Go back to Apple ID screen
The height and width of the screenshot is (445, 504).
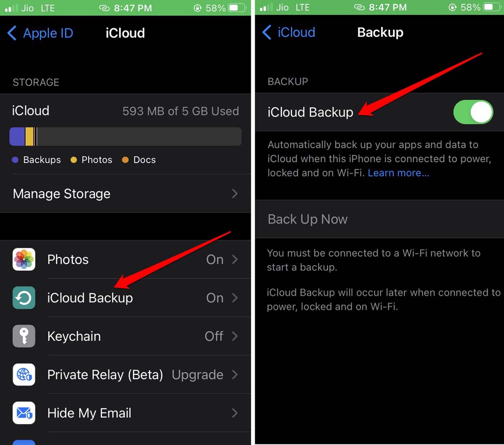pyautogui.click(x=40, y=33)
